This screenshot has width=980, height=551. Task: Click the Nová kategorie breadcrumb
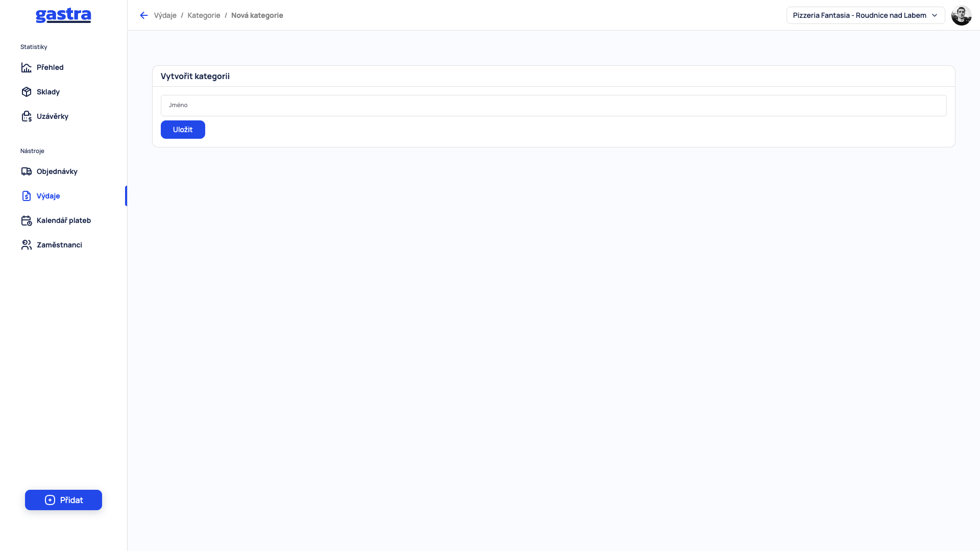(x=257, y=15)
